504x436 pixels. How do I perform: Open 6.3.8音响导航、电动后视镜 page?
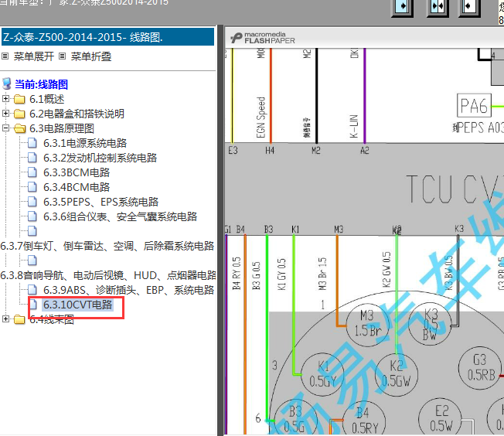(108, 275)
